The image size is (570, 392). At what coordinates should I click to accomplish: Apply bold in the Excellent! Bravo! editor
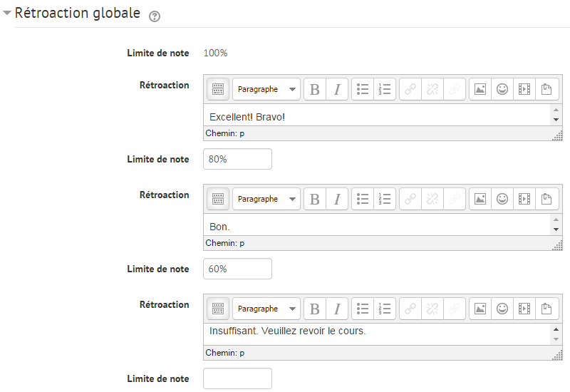click(315, 89)
